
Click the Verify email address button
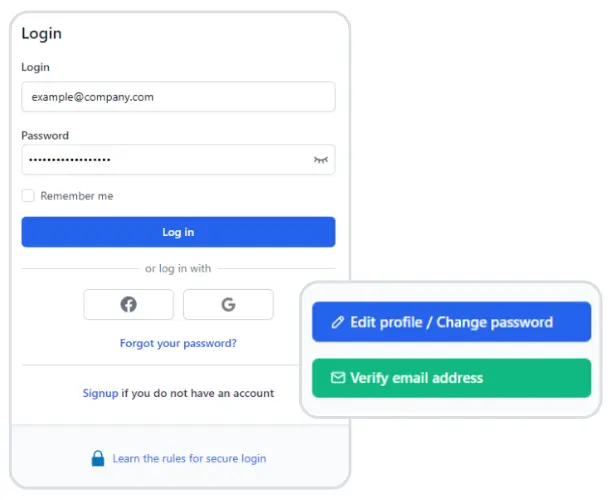pos(451,378)
